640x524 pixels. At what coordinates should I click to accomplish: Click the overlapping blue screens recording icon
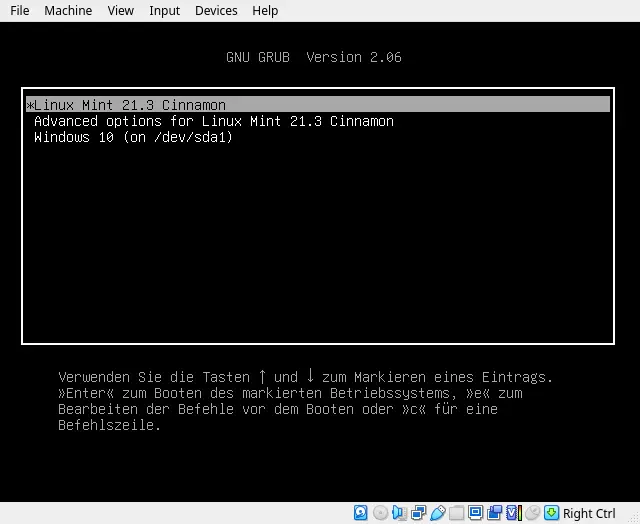point(495,513)
